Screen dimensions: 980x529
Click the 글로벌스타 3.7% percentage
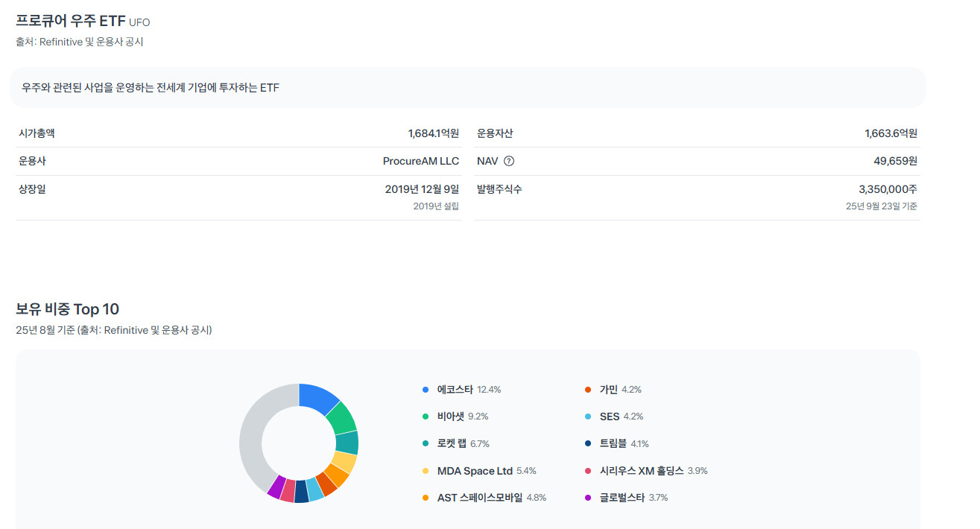click(x=658, y=498)
